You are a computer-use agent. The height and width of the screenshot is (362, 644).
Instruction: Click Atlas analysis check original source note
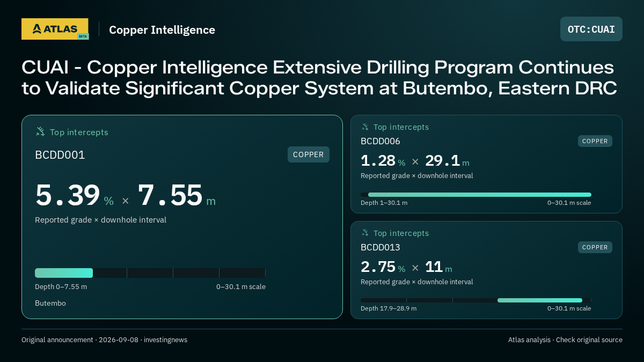coord(565,340)
